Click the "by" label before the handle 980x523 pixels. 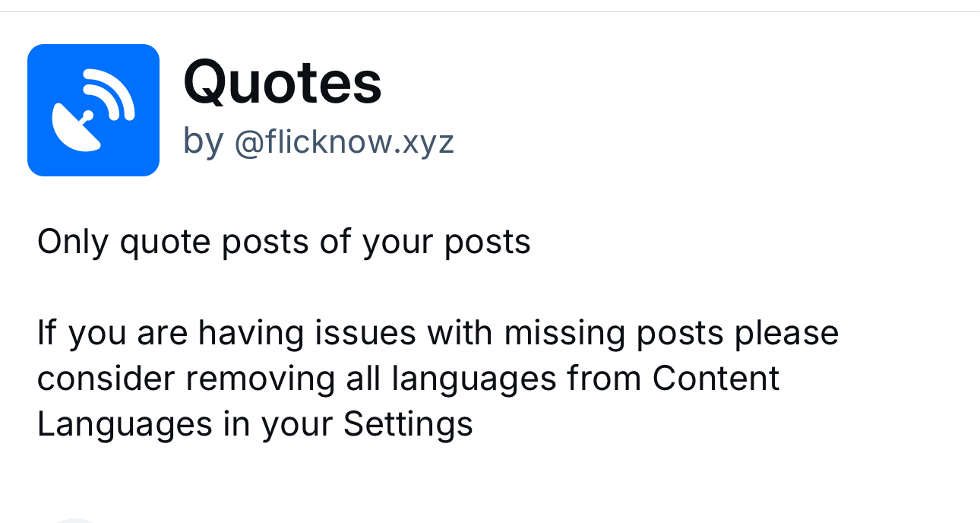click(203, 142)
